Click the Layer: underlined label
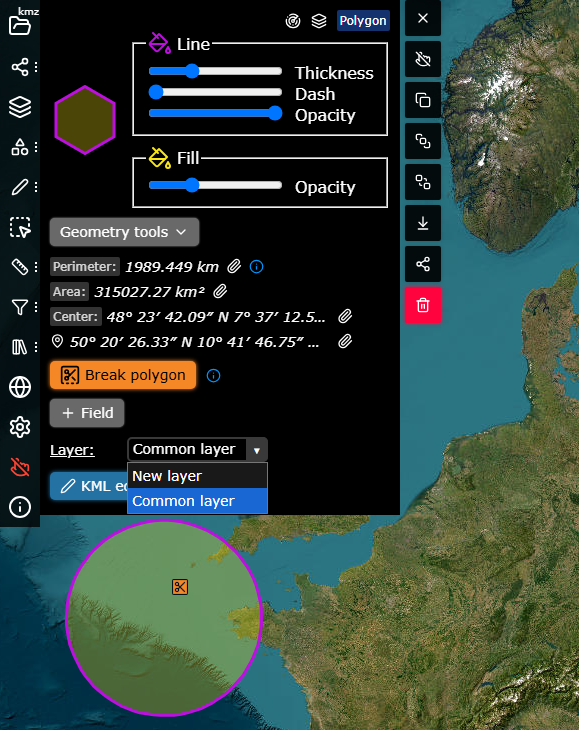Image resolution: width=579 pixels, height=730 pixels. pos(72,450)
